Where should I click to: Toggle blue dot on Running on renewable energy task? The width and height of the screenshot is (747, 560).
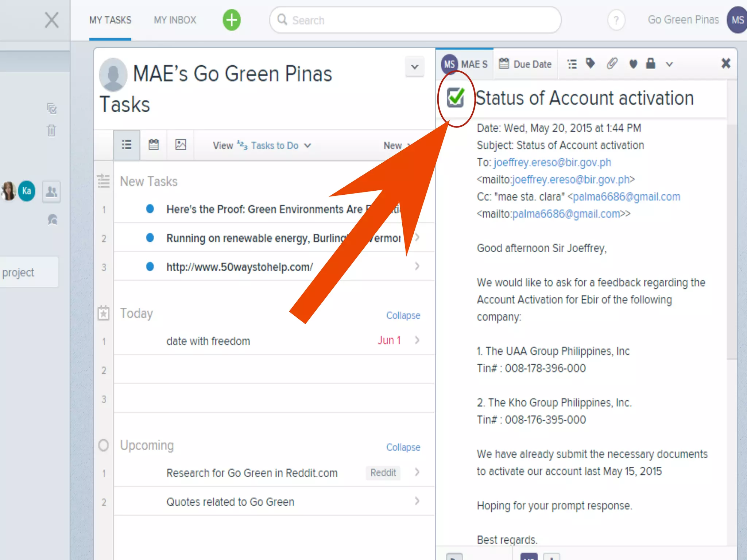point(150,238)
